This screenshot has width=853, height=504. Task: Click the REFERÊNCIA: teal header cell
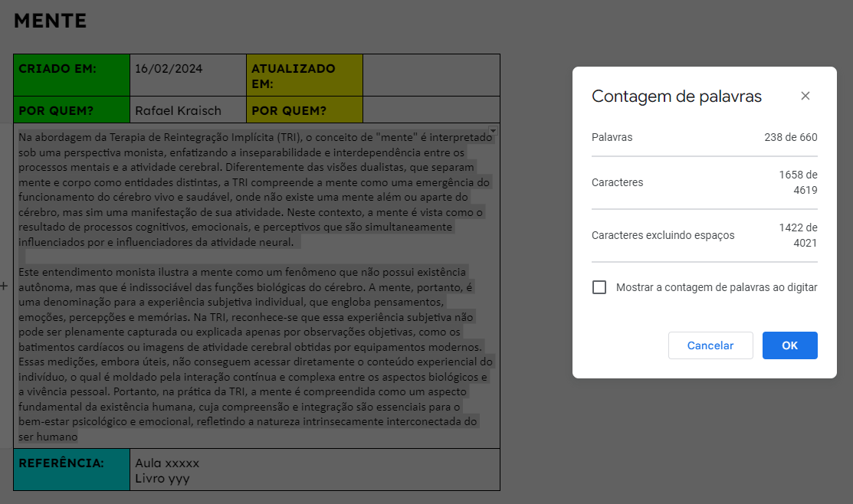pos(72,470)
